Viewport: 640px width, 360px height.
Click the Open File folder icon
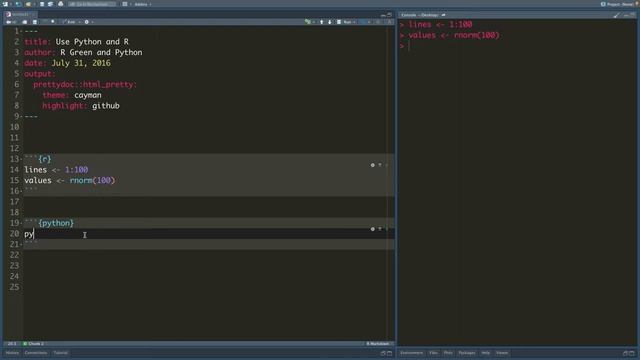click(28, 4)
